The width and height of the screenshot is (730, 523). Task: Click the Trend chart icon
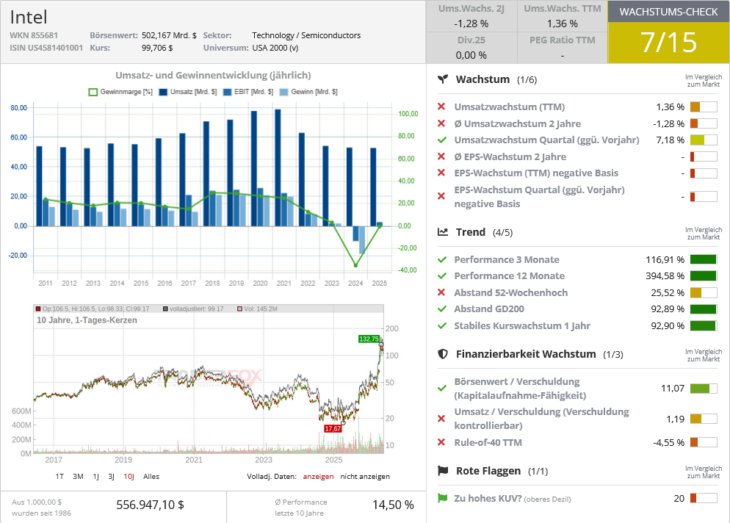point(443,232)
